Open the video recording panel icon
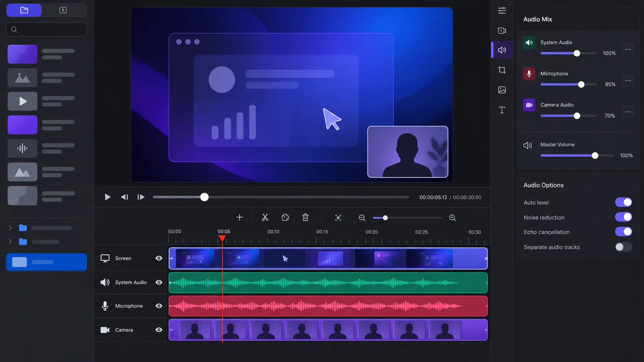The width and height of the screenshot is (644, 362). pyautogui.click(x=502, y=31)
